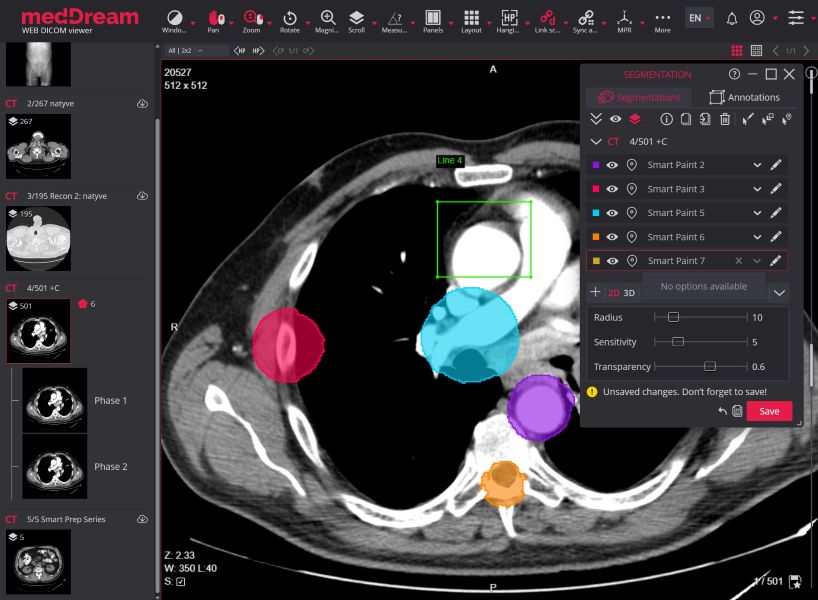This screenshot has height=600, width=818.
Task: Open the MPR tool
Action: (624, 21)
